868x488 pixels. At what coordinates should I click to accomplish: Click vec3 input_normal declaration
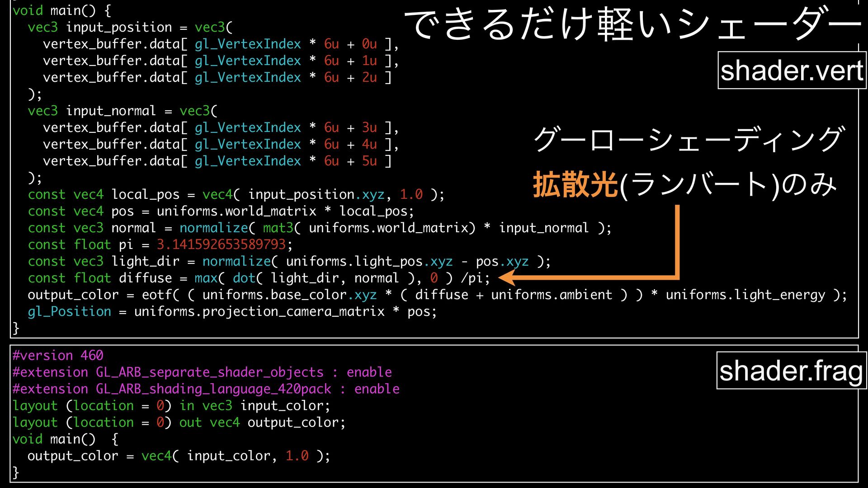[x=92, y=111]
